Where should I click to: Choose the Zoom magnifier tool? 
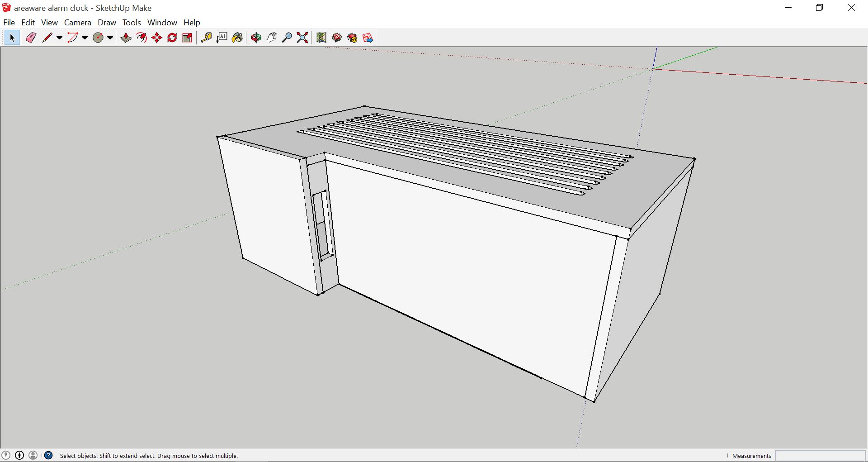click(x=287, y=38)
